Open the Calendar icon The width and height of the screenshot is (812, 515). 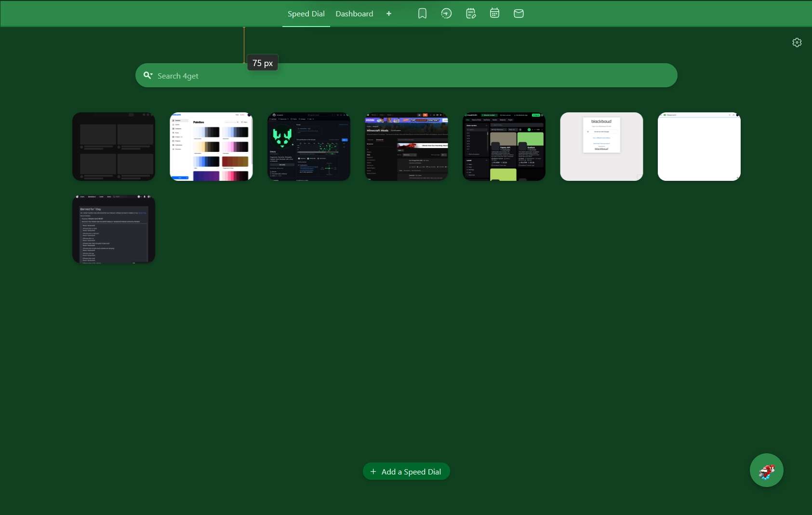[x=494, y=14]
